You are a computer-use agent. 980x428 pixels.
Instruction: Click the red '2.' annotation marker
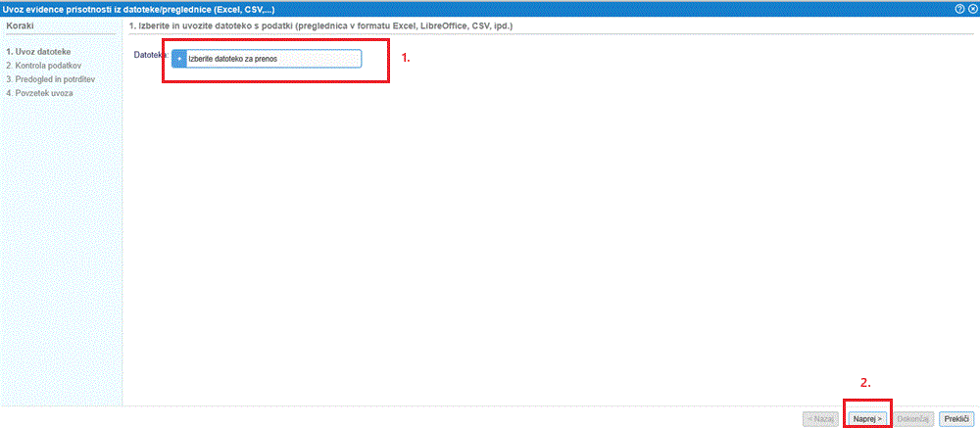click(x=865, y=382)
